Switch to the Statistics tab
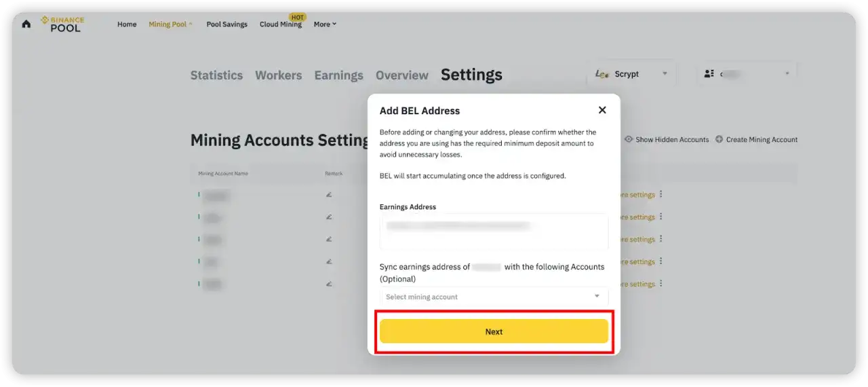The height and width of the screenshot is (387, 868). pos(216,75)
